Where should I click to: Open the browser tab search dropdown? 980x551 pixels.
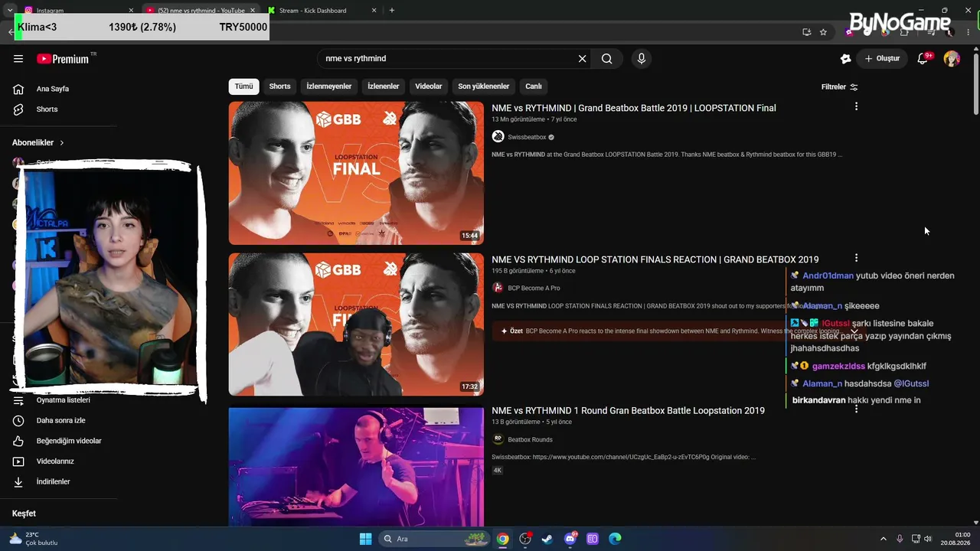[10, 10]
